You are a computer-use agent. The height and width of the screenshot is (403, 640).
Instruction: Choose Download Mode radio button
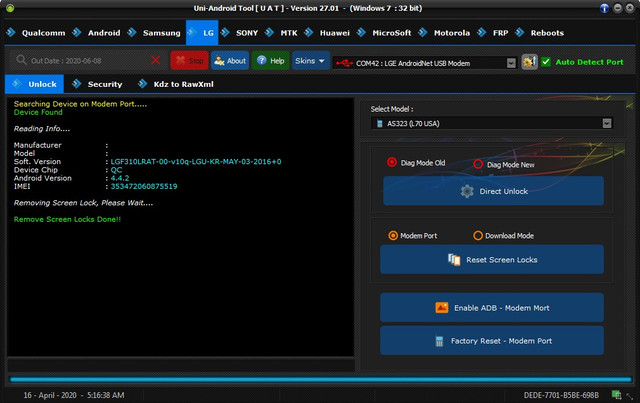(478, 236)
